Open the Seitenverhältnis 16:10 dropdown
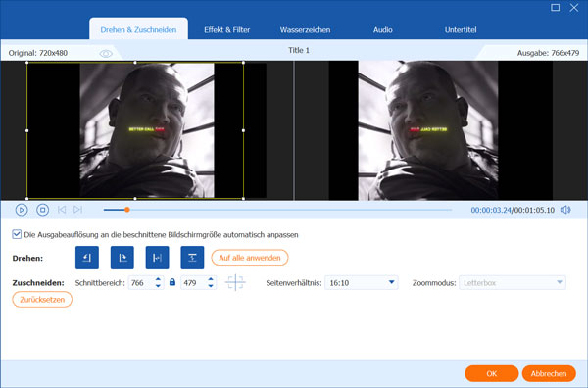This screenshot has height=388, width=588. tap(362, 282)
